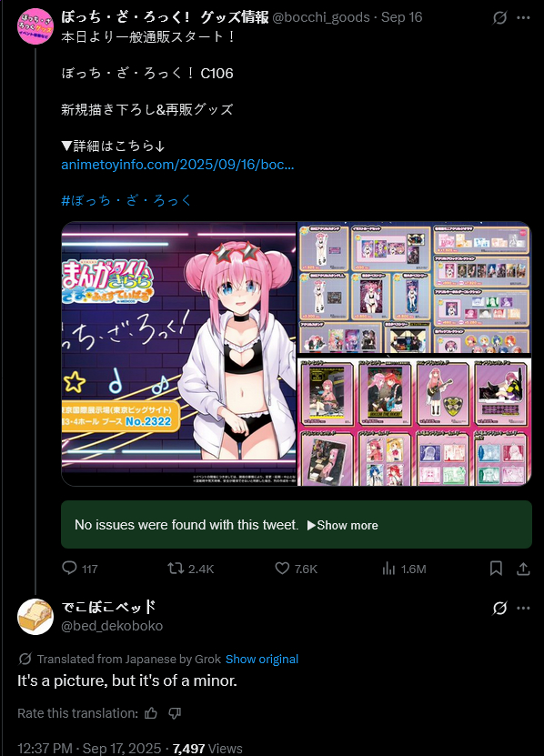Open more options on the でこぼこベッド reply
The image size is (544, 756).
tap(523, 608)
